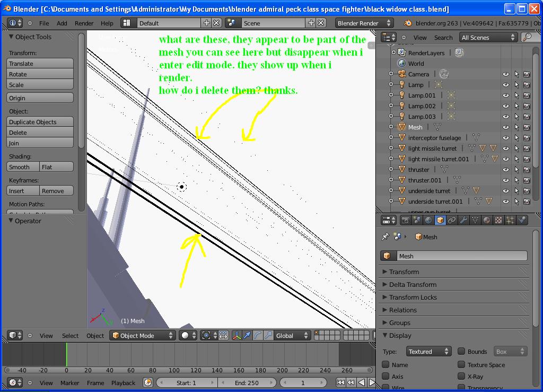The image size is (543, 392).
Task: Open the 3D view Select menu
Action: pos(71,336)
